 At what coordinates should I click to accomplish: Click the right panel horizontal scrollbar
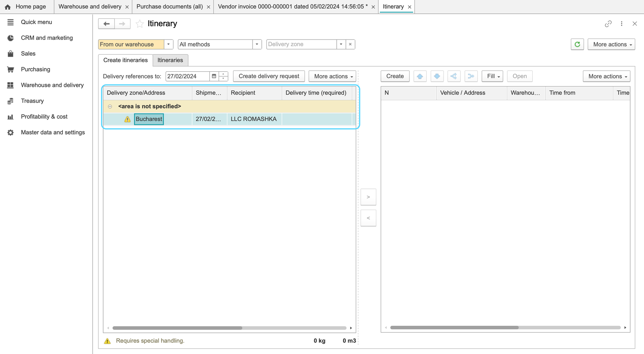454,328
